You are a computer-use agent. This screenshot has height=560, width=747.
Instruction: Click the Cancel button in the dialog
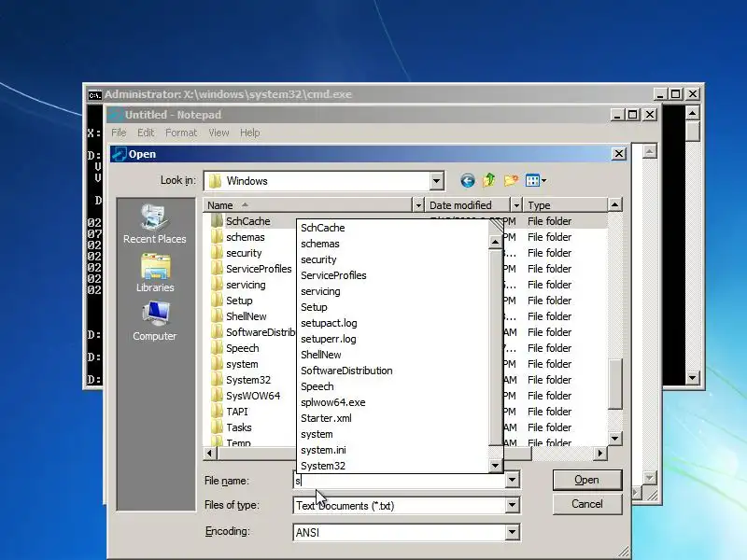coord(587,504)
